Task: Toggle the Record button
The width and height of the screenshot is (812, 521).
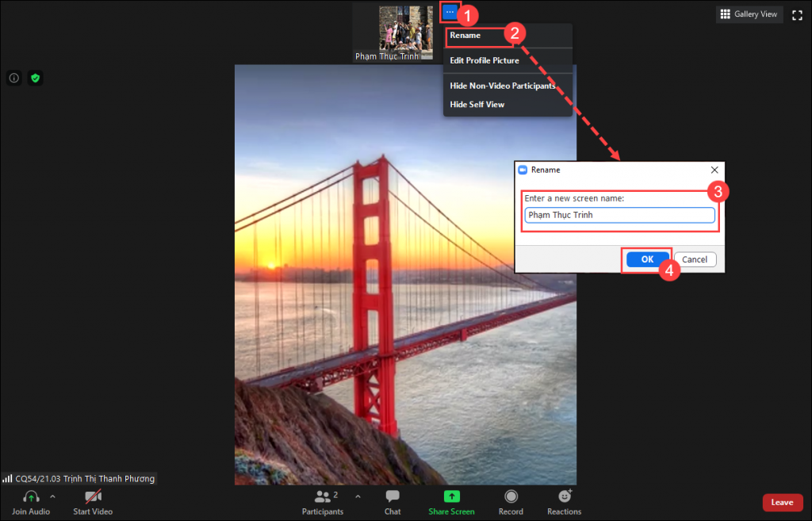Action: (x=511, y=496)
